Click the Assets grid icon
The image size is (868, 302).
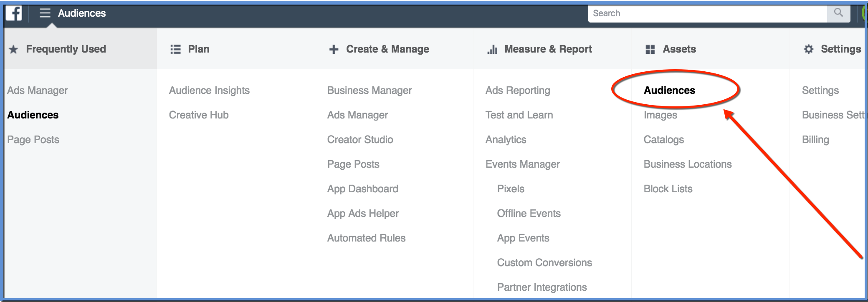pos(650,50)
